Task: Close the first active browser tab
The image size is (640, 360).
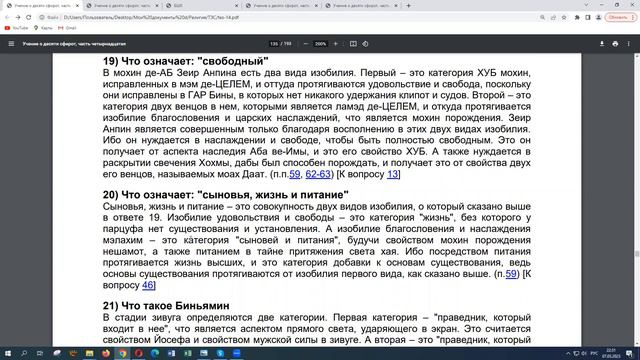Action: (x=77, y=6)
